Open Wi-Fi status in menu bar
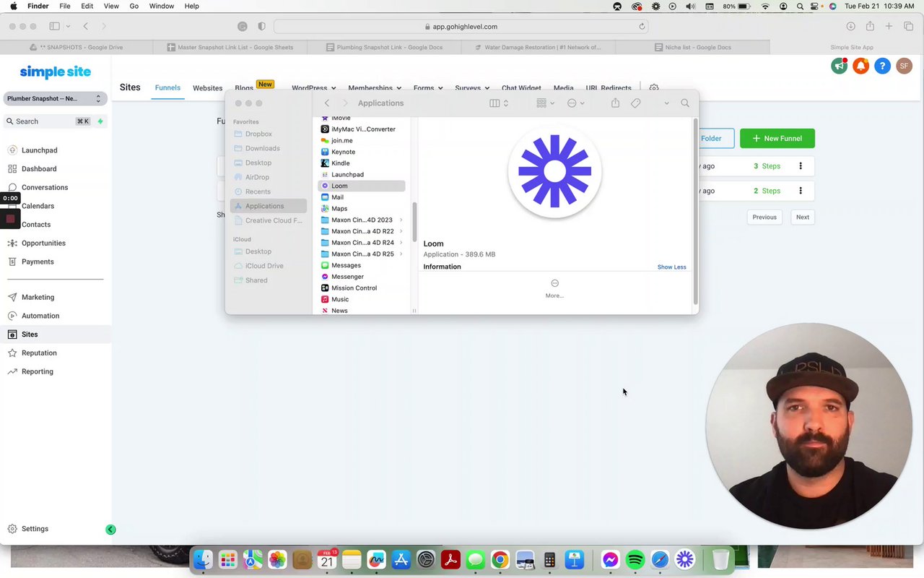Screen dimensions: 924x578 point(765,6)
